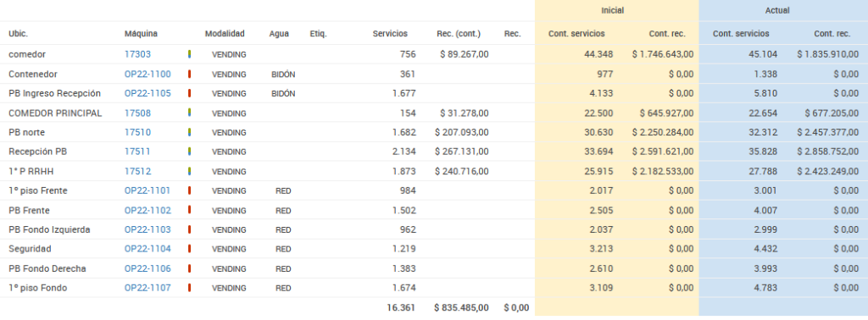The width and height of the screenshot is (868, 320).
Task: Open machine OP22-1105 link
Action: click(147, 93)
